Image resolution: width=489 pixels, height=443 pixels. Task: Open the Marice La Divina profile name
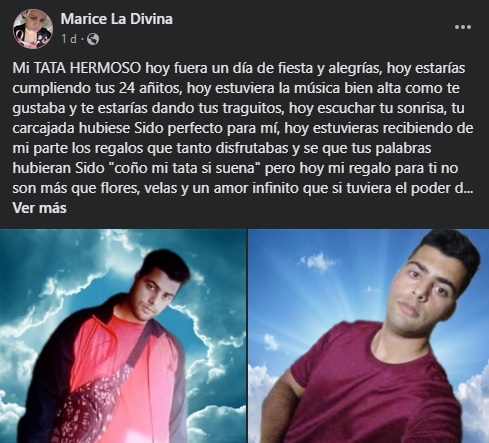(x=117, y=19)
